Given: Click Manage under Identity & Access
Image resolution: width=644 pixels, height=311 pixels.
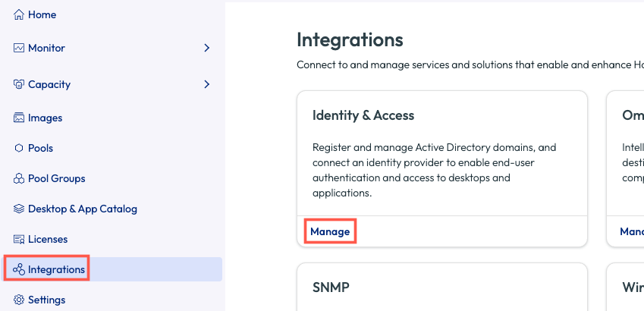Looking at the screenshot, I should 330,231.
